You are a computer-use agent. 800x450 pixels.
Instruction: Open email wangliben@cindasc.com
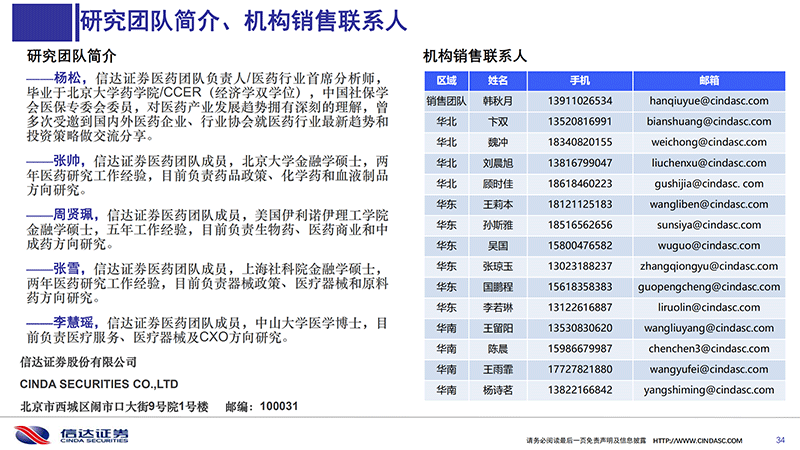709,204
